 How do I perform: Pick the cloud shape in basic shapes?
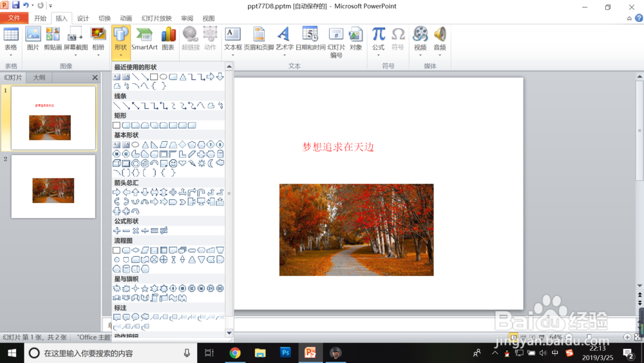(x=220, y=162)
